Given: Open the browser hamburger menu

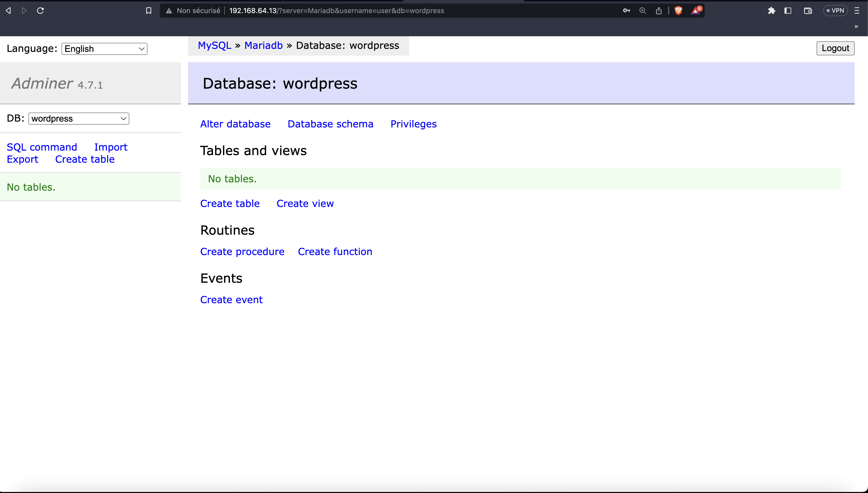Looking at the screenshot, I should click(857, 11).
